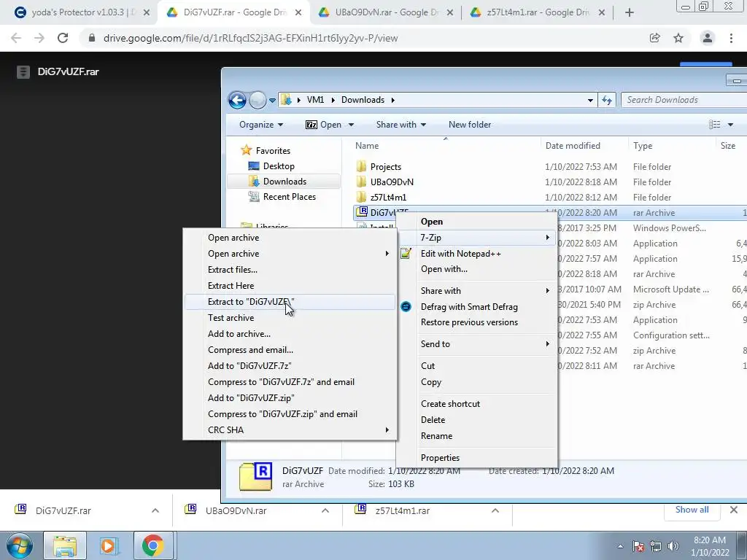Screen dimensions: 747x560
Task: Click the Windows Start orb
Action: pyautogui.click(x=19, y=545)
